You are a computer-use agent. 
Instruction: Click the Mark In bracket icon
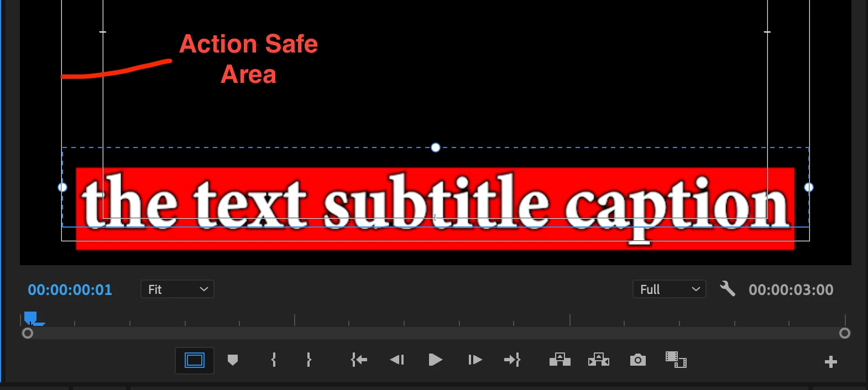tap(274, 360)
